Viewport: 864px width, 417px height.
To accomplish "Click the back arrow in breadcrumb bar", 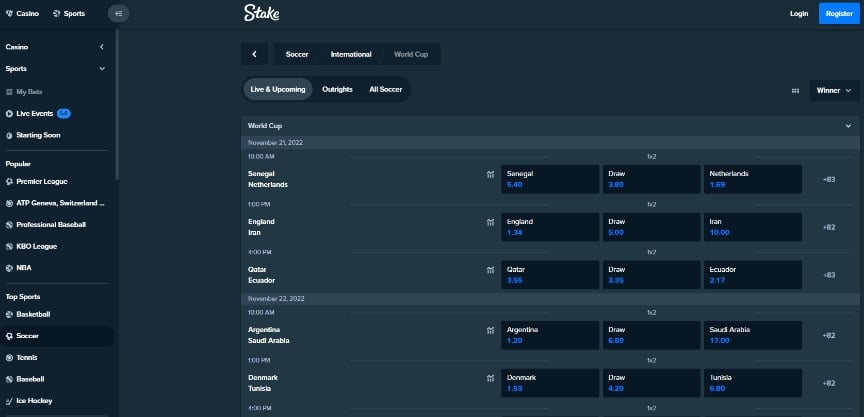I will click(255, 54).
